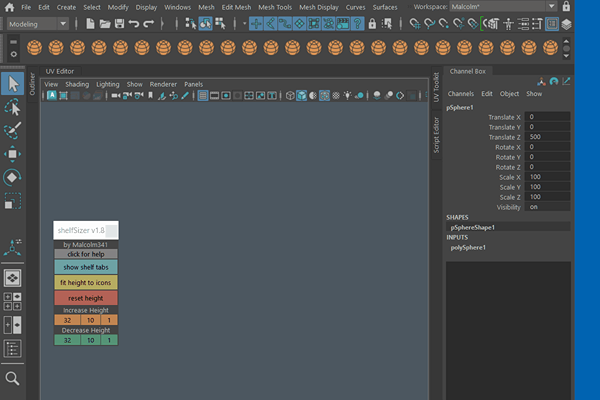600x400 pixels.
Task: Activate the Rotate tool
Action: pos(13,177)
